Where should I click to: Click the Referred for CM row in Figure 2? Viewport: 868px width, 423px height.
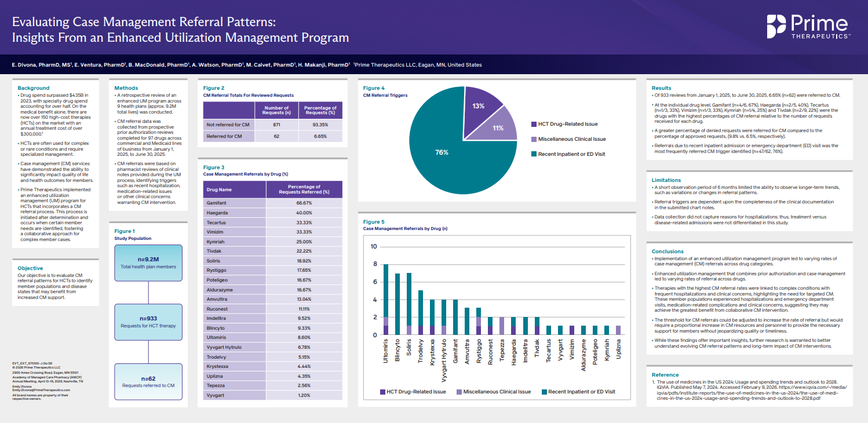pos(272,137)
